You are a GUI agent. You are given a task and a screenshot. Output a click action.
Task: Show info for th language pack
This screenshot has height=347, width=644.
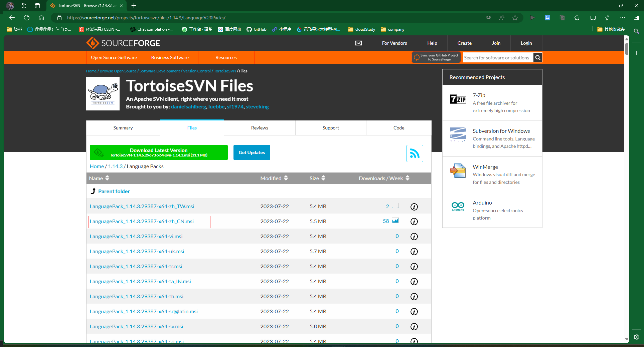tap(414, 297)
